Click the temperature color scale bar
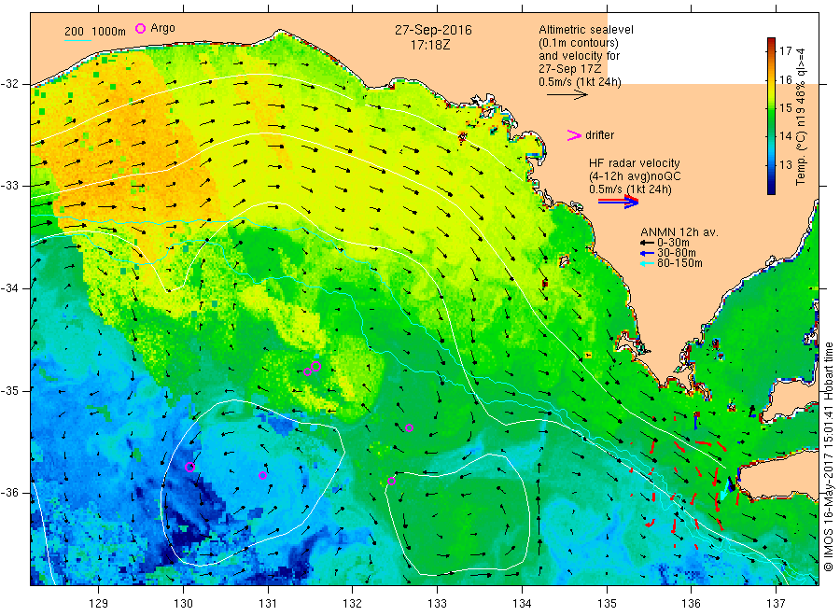 tap(772, 116)
